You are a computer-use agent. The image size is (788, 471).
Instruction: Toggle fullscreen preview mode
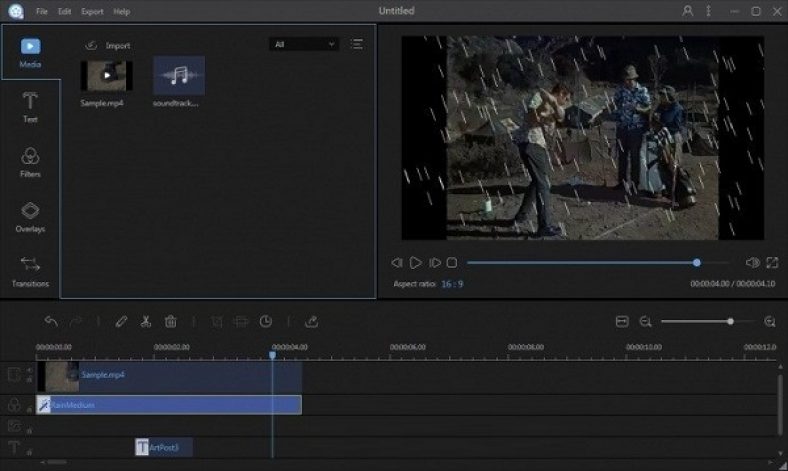coord(772,263)
